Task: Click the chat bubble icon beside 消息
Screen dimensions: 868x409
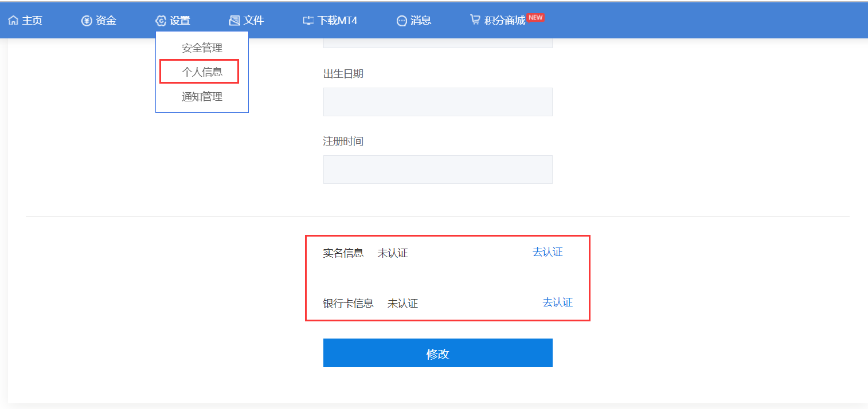Action: click(402, 21)
